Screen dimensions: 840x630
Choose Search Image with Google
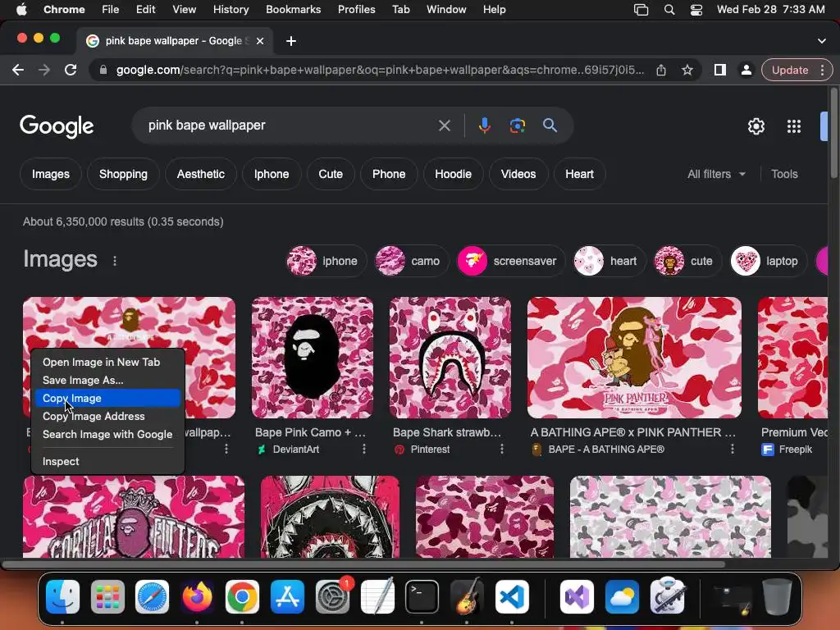[x=107, y=435]
